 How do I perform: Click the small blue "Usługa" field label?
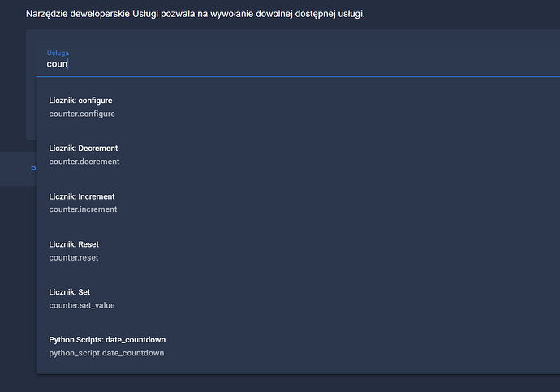[58, 53]
